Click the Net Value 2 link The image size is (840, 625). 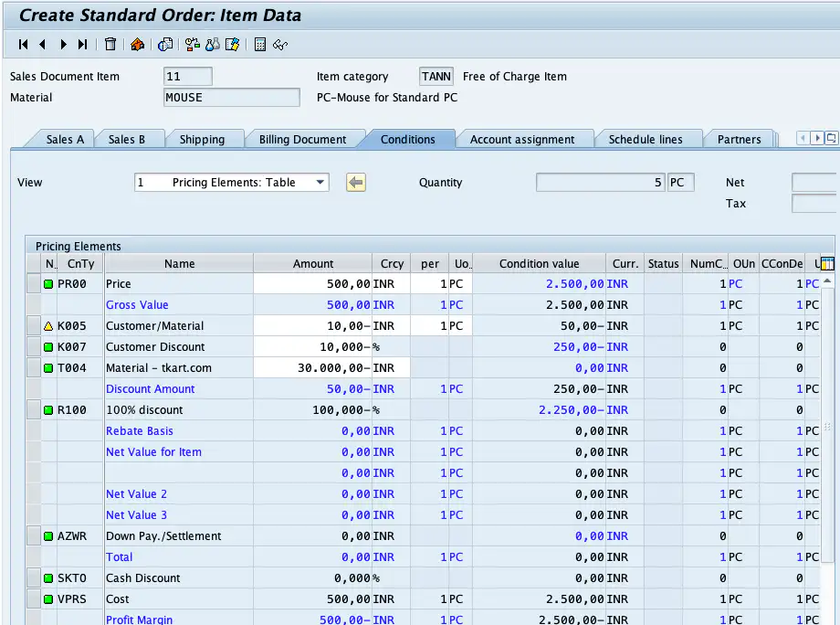(137, 493)
